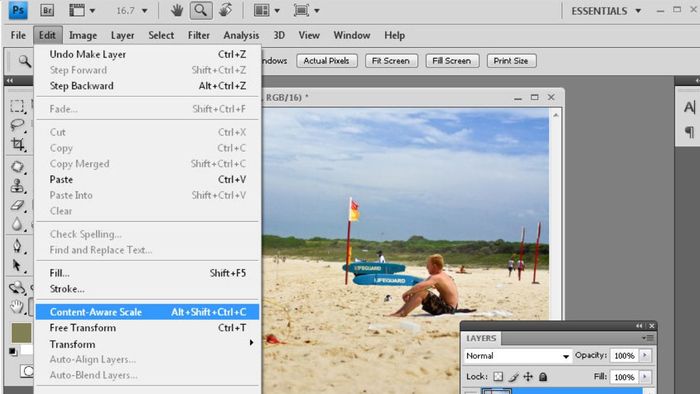Select the Hand tool in the toolbox
Viewport: 700px width, 394px height.
point(17,307)
